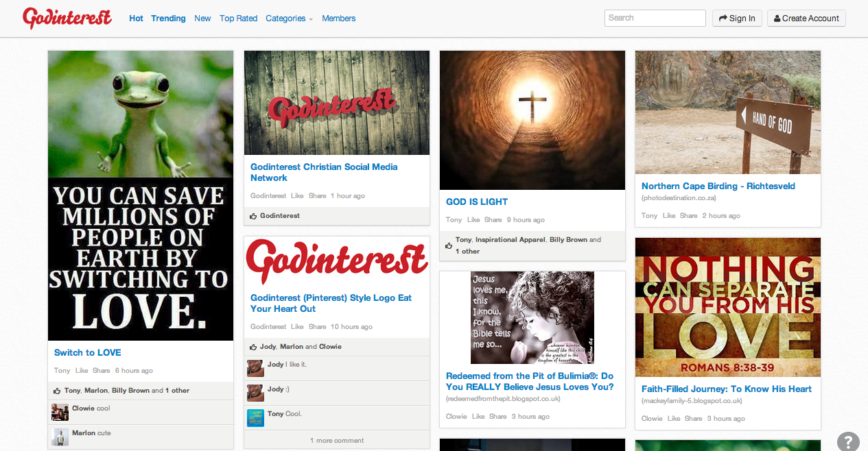This screenshot has width=868, height=451.
Task: Open the 'Jesus loves me' child image
Action: [x=532, y=317]
